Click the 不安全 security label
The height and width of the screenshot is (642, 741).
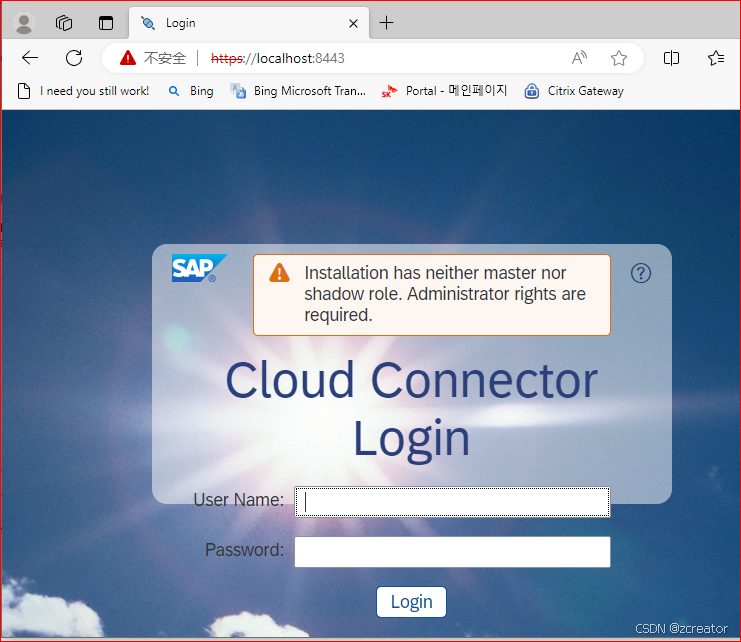[165, 58]
